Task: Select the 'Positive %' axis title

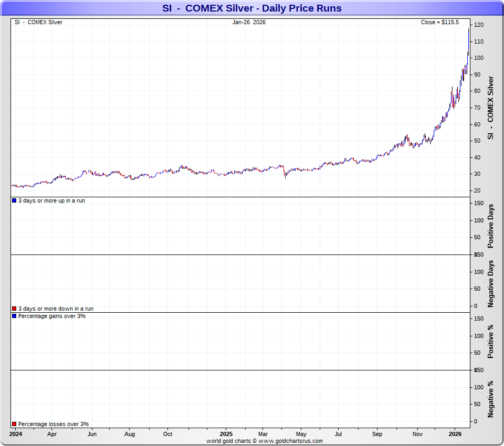Action: pyautogui.click(x=491, y=342)
